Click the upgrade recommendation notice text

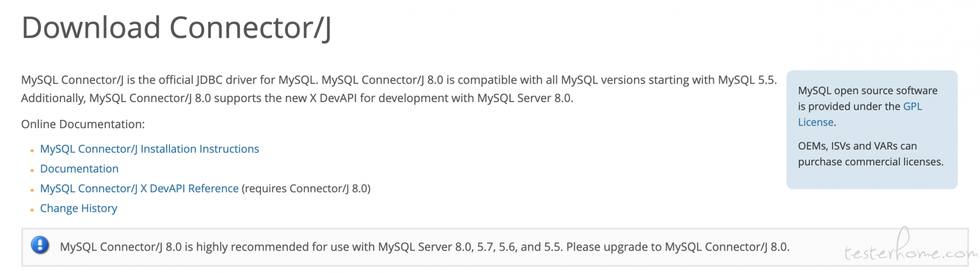click(425, 247)
